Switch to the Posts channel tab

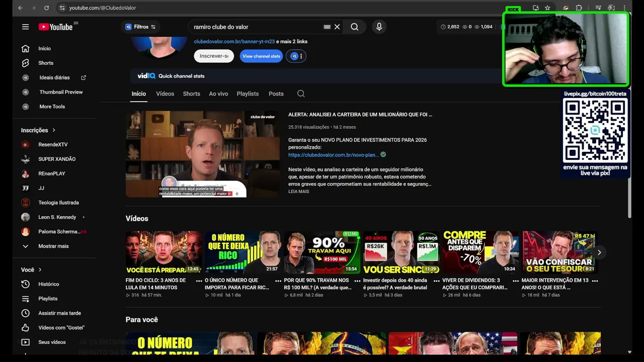click(x=276, y=94)
